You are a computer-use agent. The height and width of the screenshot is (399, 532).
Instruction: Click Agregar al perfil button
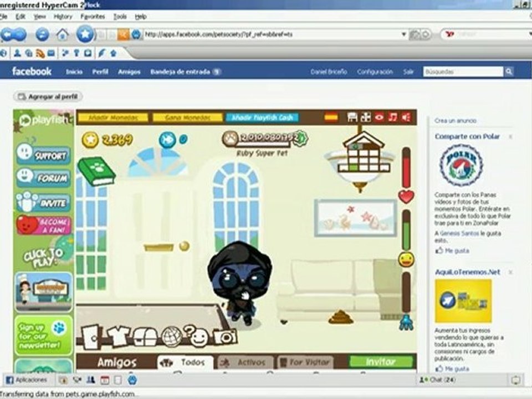48,96
